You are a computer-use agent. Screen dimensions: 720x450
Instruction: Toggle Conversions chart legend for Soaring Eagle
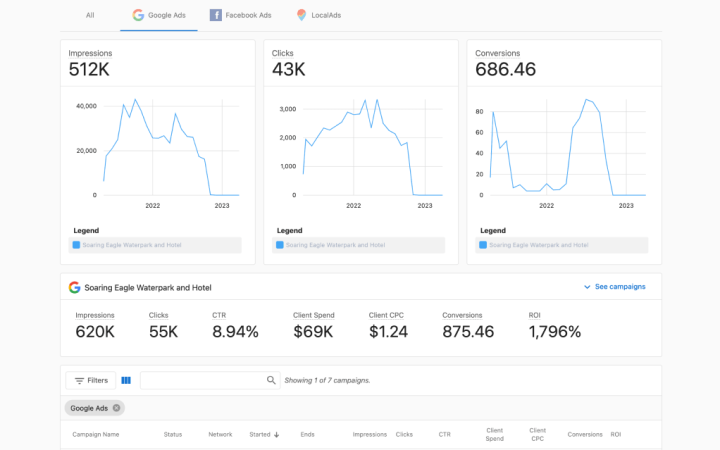click(x=562, y=245)
